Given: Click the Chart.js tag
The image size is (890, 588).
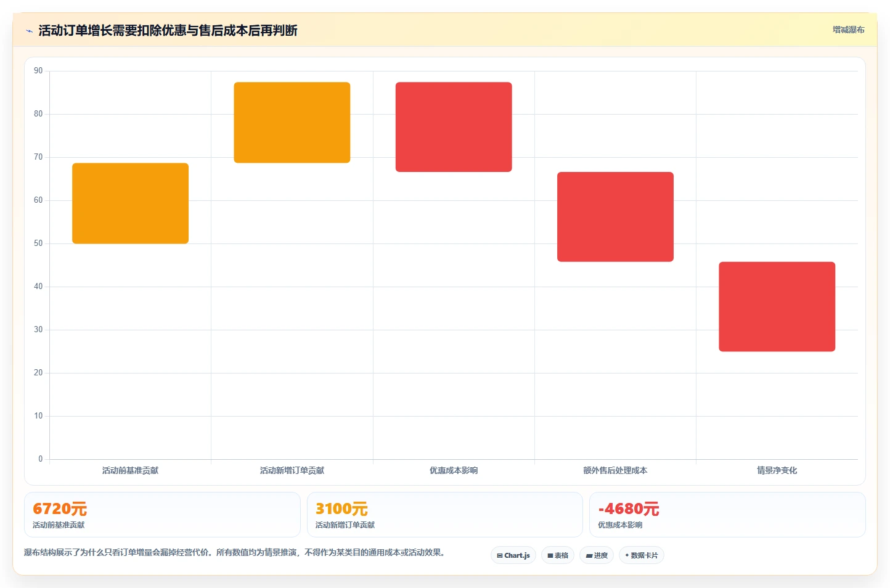Looking at the screenshot, I should 513,555.
